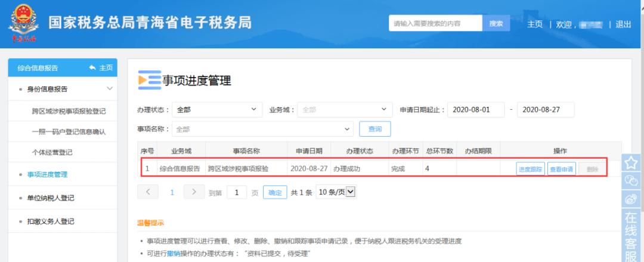Click the page number jump input
644x262 pixels.
(x=237, y=193)
